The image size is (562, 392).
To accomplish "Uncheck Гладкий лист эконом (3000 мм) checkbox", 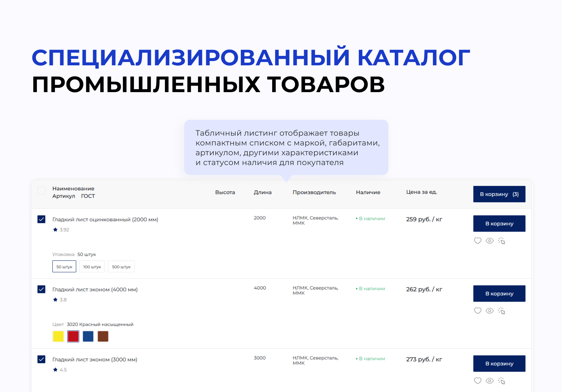I will (41, 359).
